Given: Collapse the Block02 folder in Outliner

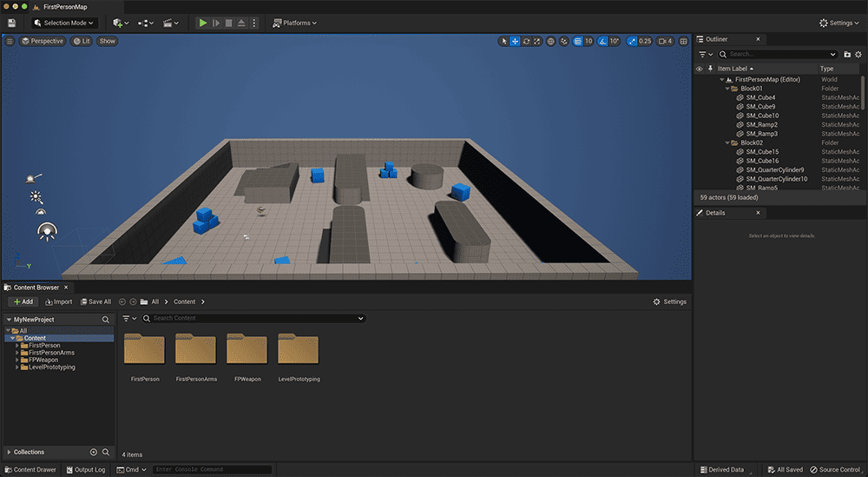Looking at the screenshot, I should [727, 143].
